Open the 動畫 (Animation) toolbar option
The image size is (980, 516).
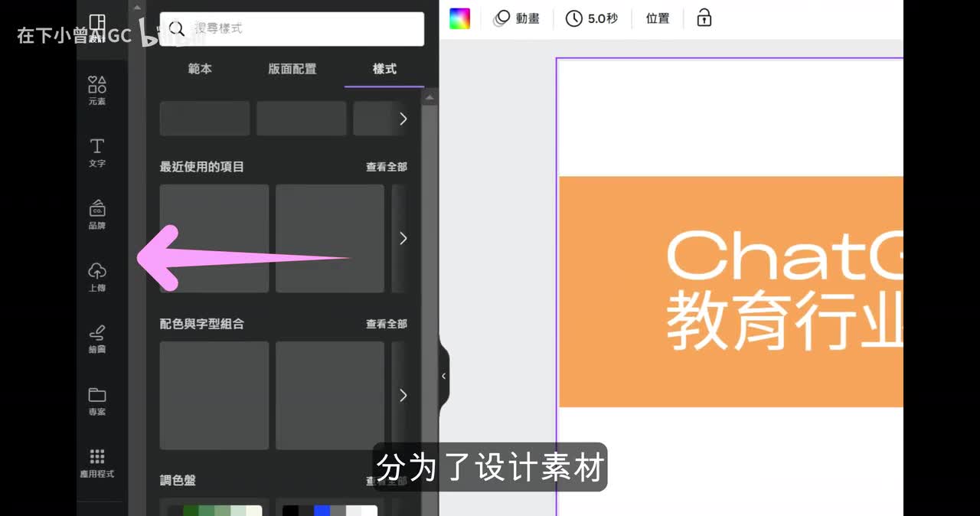click(x=517, y=18)
